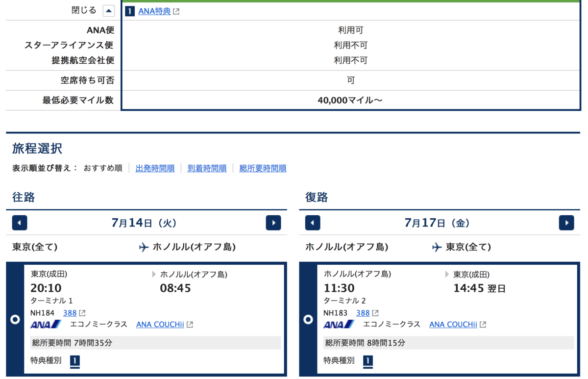Click the ANA logo on NH183 flight

click(339, 325)
